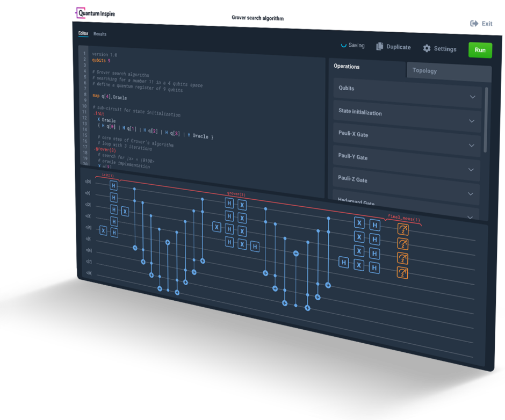Click the Saving spinner icon
Viewport: 505px width, 420px height.
point(344,45)
